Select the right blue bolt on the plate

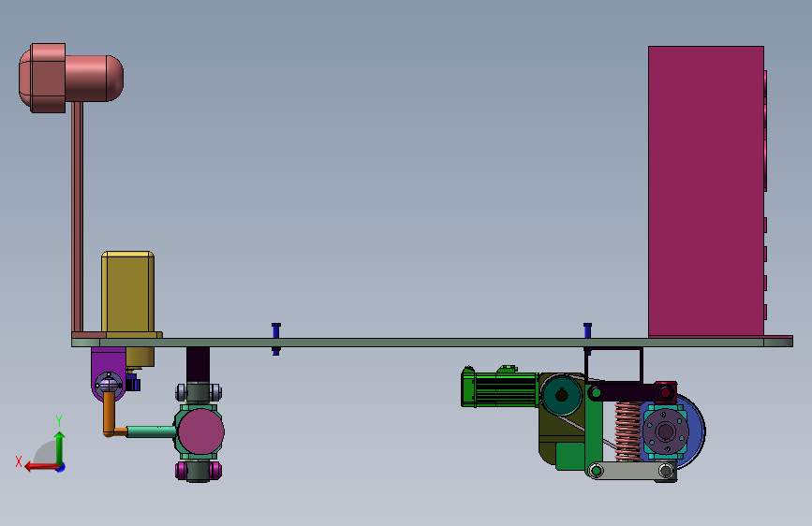pyautogui.click(x=587, y=330)
